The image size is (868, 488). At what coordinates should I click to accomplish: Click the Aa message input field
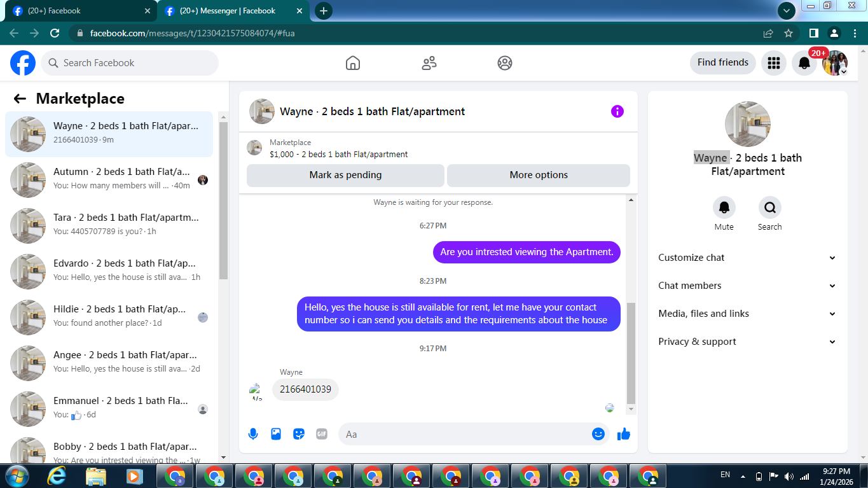coord(465,434)
